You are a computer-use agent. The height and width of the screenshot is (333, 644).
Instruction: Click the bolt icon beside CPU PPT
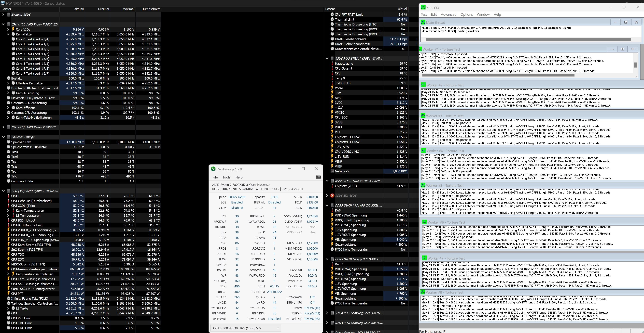(x=8, y=294)
